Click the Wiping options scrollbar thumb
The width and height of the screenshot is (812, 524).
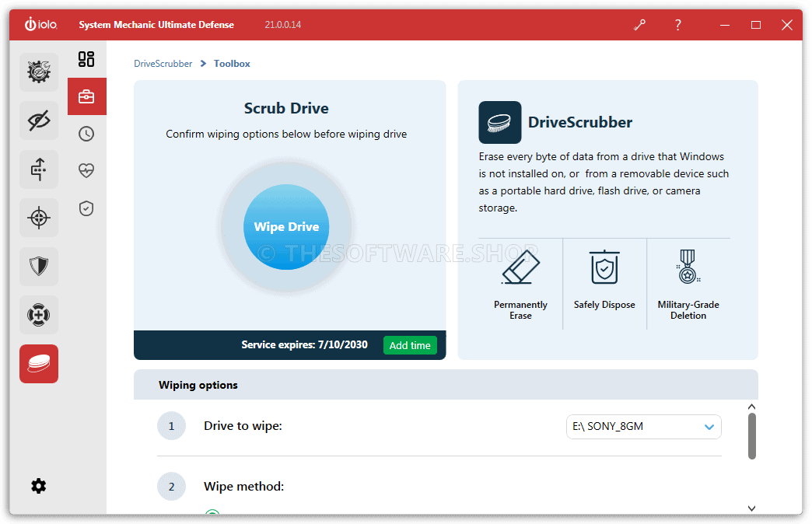point(752,436)
